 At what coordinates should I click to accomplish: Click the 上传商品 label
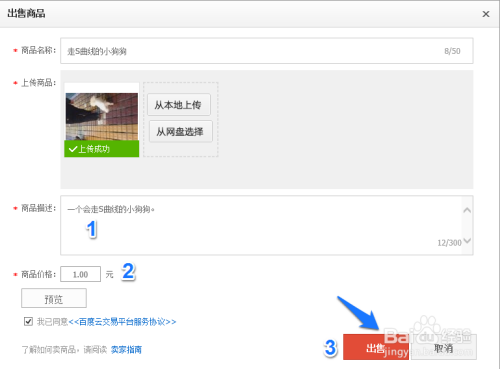[x=38, y=83]
